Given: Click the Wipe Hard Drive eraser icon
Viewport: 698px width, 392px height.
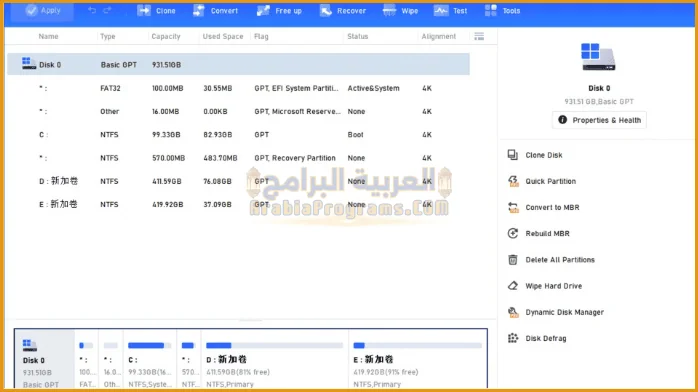Looking at the screenshot, I should (513, 286).
